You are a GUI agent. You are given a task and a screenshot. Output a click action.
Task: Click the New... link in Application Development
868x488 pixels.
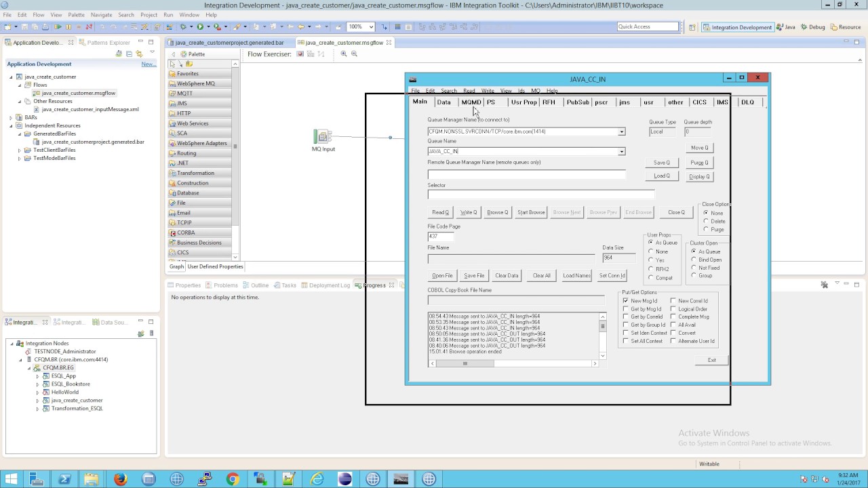[x=149, y=64]
